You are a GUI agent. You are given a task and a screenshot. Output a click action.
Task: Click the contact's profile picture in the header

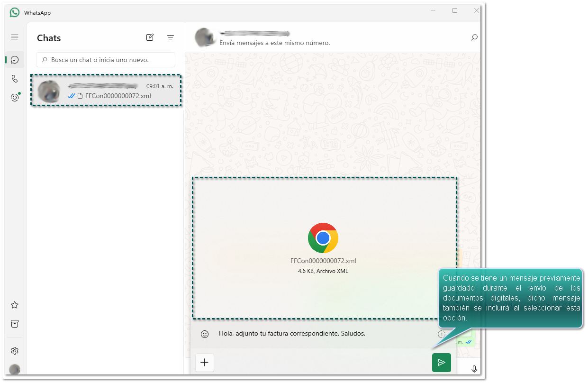point(204,37)
